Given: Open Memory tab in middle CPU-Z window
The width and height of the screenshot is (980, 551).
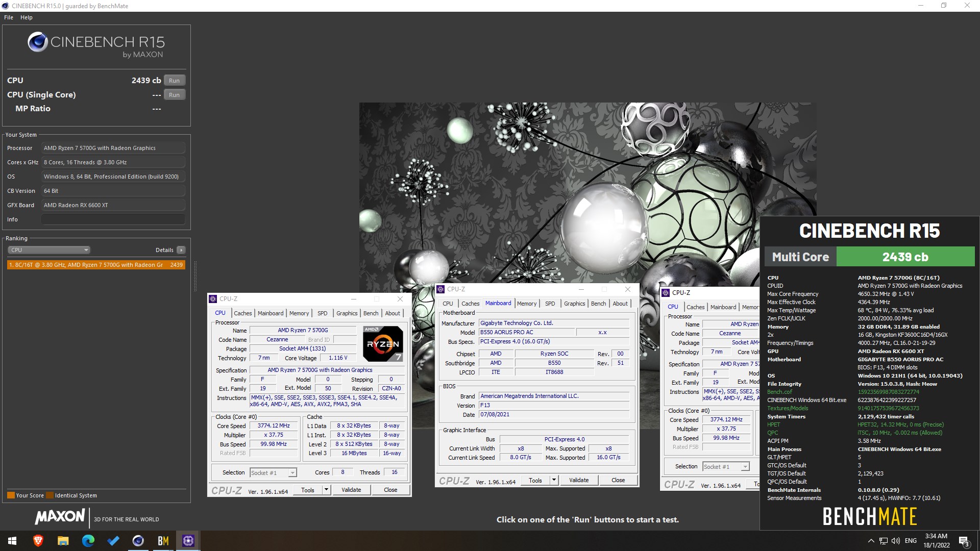Looking at the screenshot, I should pyautogui.click(x=527, y=304).
